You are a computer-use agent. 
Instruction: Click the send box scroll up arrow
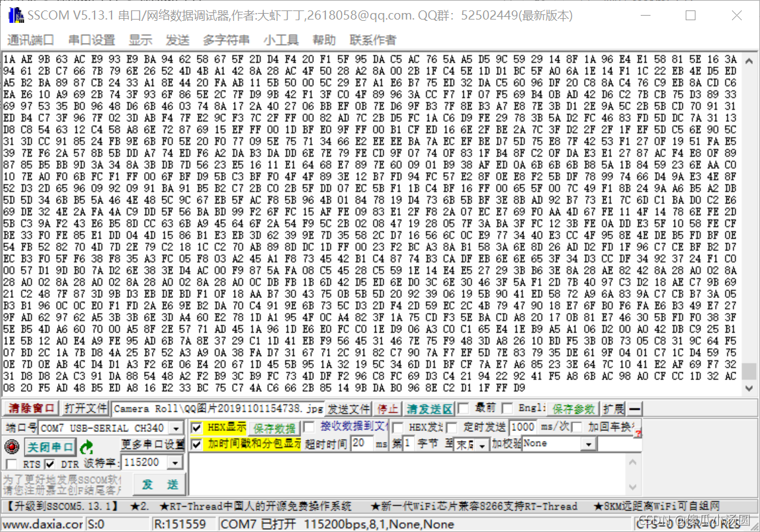point(633,462)
